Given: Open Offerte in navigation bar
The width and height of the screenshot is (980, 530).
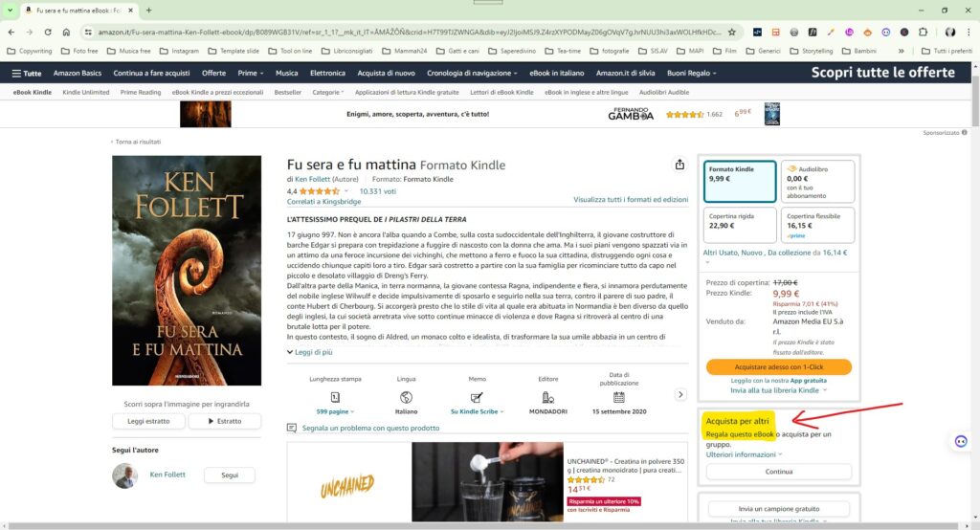Looking at the screenshot, I should tap(213, 73).
